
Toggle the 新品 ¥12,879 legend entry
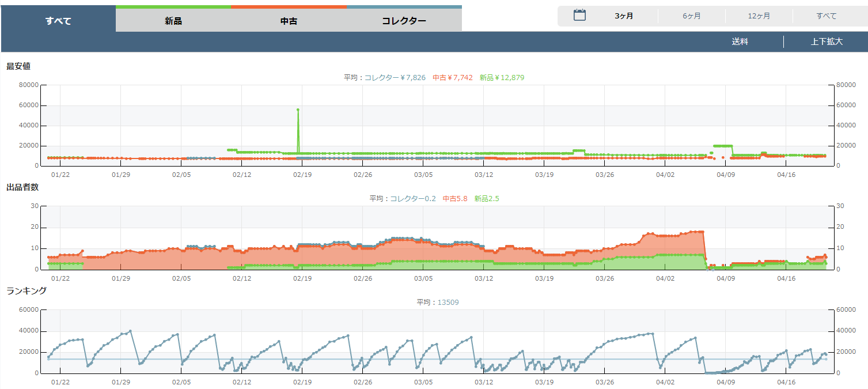tap(502, 78)
